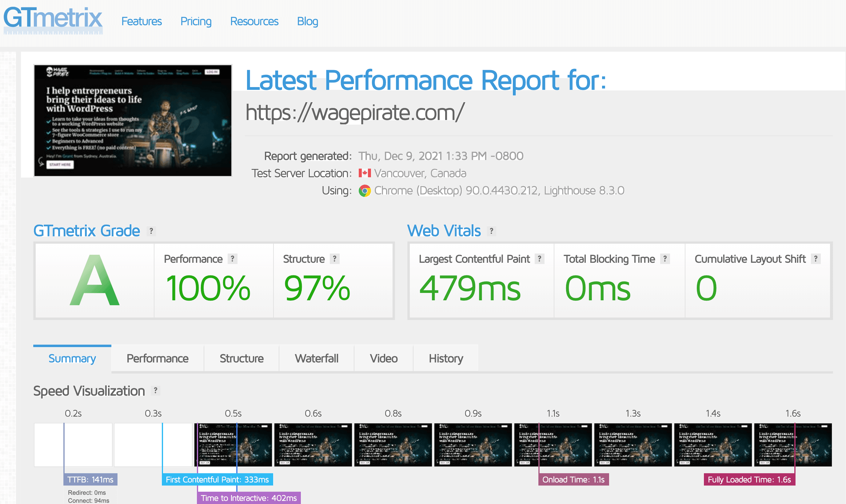Open the Features nav link

pyautogui.click(x=142, y=22)
